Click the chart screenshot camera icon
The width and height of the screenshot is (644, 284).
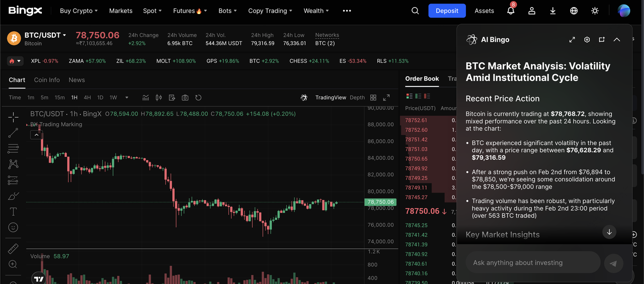[x=185, y=98]
